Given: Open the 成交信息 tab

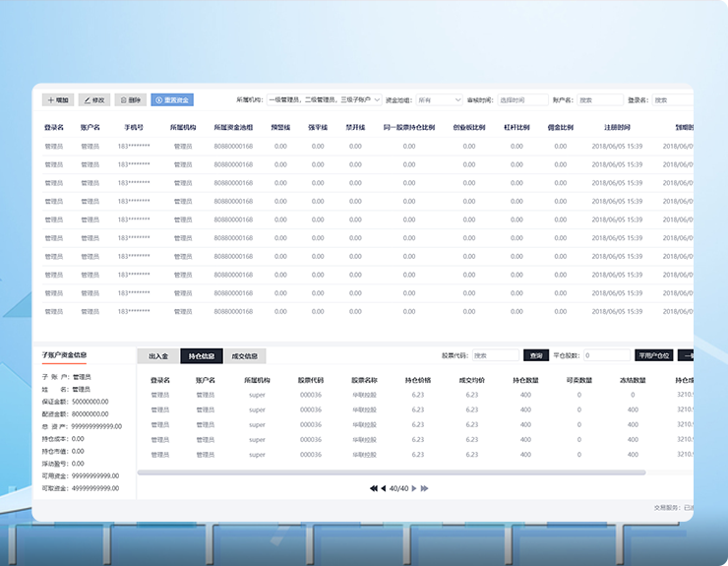Looking at the screenshot, I should coord(244,356).
